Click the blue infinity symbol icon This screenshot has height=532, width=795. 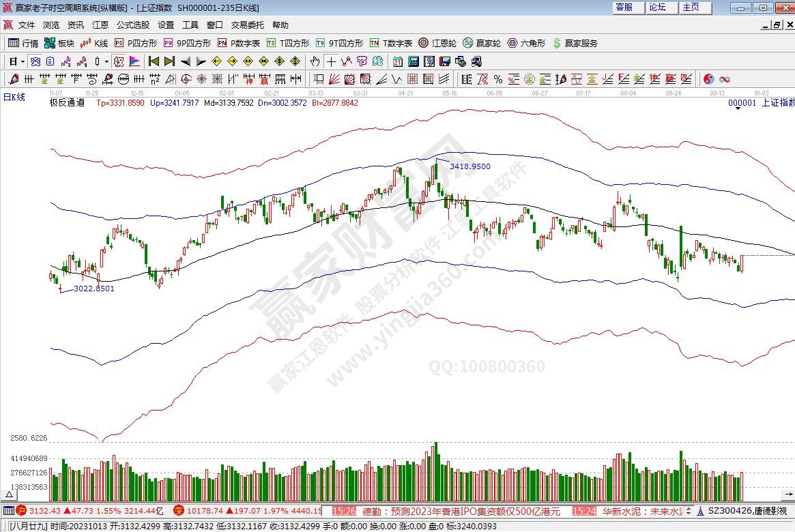point(725,78)
